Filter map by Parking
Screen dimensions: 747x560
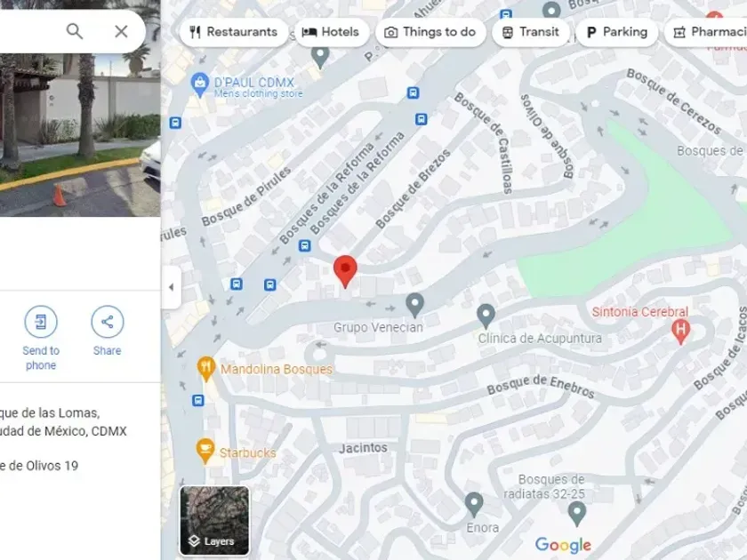tap(616, 32)
